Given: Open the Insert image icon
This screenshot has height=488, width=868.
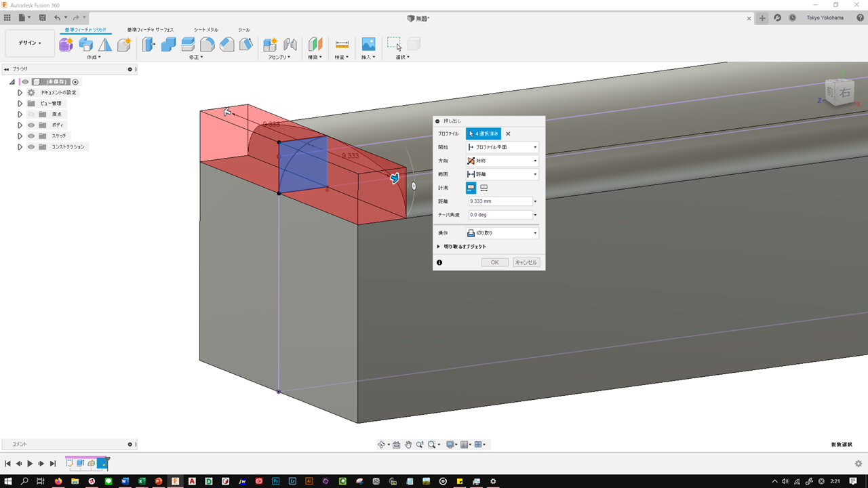Looking at the screenshot, I should (368, 45).
